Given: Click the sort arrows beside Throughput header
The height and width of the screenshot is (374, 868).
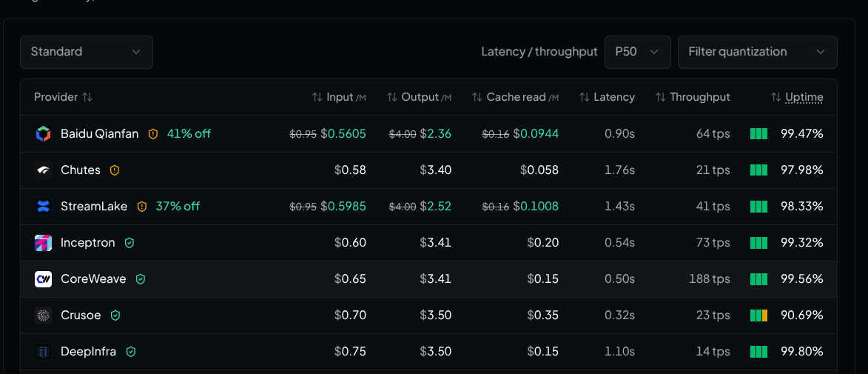Looking at the screenshot, I should [x=660, y=97].
